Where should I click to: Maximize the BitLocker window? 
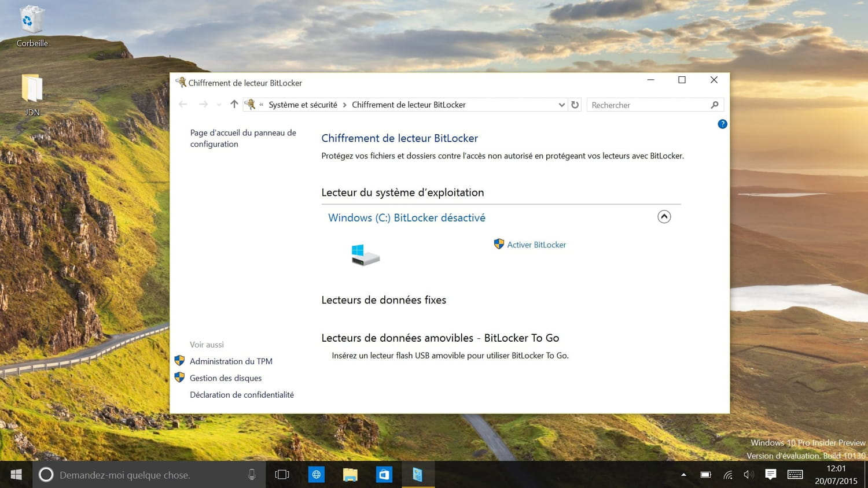(x=682, y=80)
